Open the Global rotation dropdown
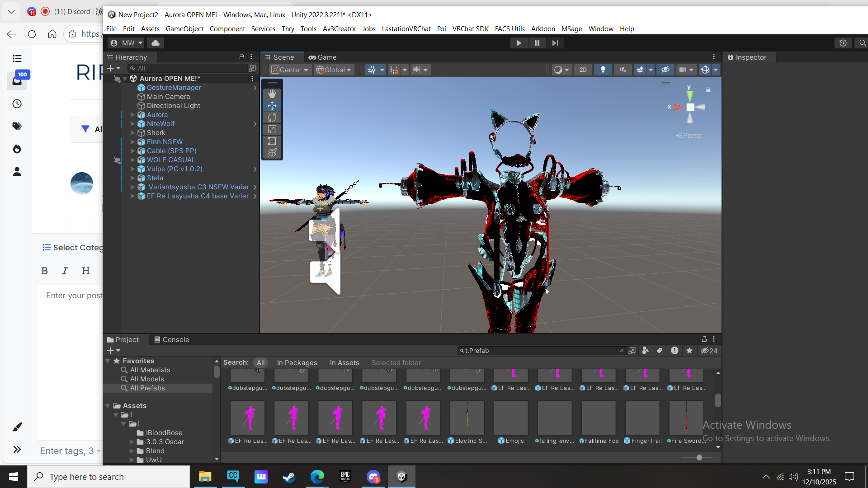868x488 pixels. [x=334, y=70]
